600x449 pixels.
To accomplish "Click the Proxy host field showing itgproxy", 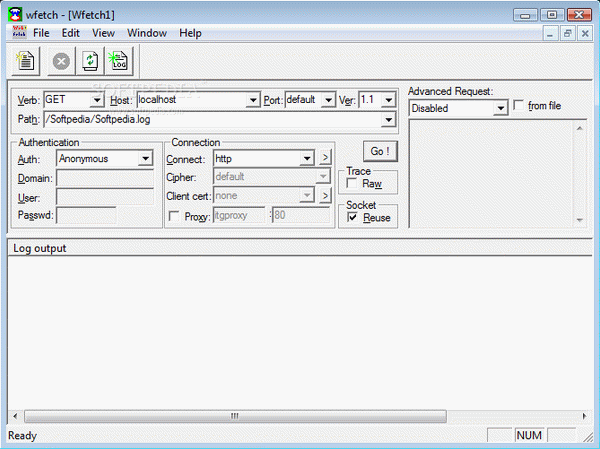I will click(x=239, y=215).
